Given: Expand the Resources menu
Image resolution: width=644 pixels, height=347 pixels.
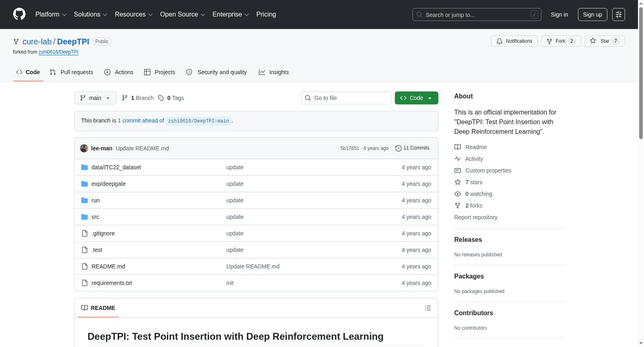Looking at the screenshot, I should (x=134, y=15).
